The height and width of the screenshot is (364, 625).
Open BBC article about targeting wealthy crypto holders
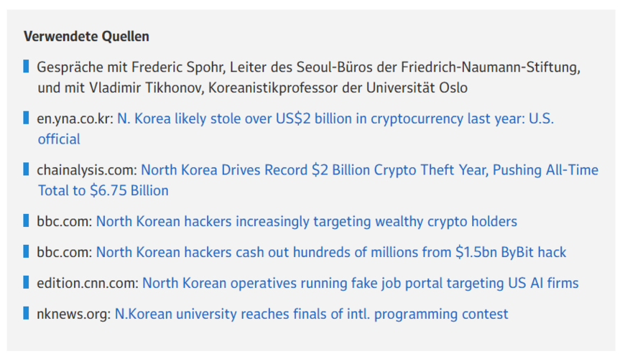click(x=306, y=221)
